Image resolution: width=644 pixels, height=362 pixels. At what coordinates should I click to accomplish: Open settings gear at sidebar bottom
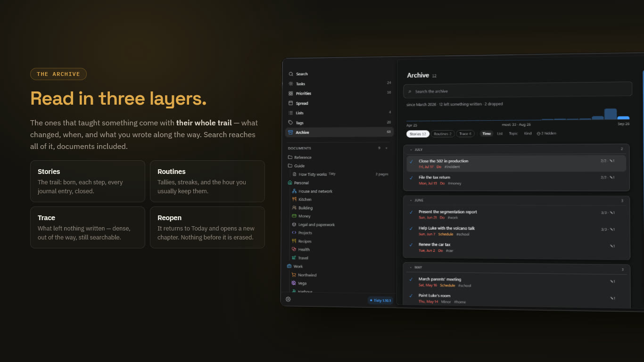coord(288,299)
